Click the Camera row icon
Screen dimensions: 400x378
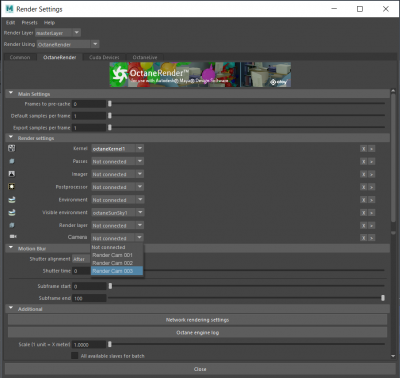(13, 236)
